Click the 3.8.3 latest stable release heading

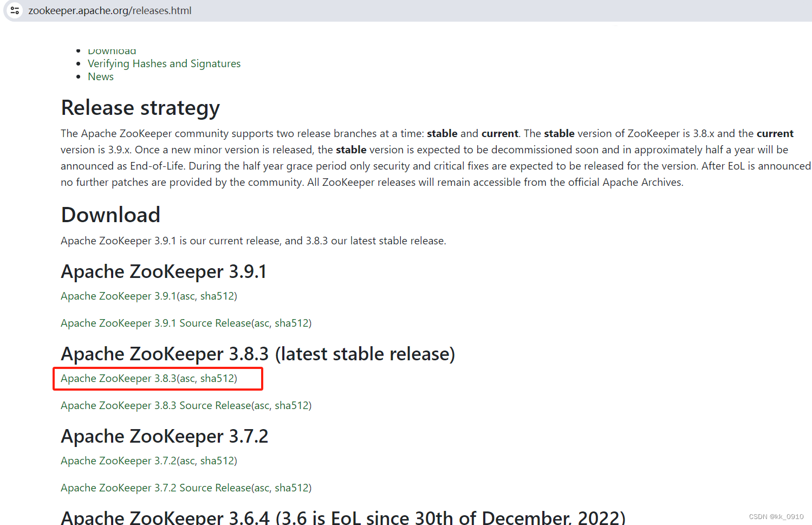(x=258, y=354)
